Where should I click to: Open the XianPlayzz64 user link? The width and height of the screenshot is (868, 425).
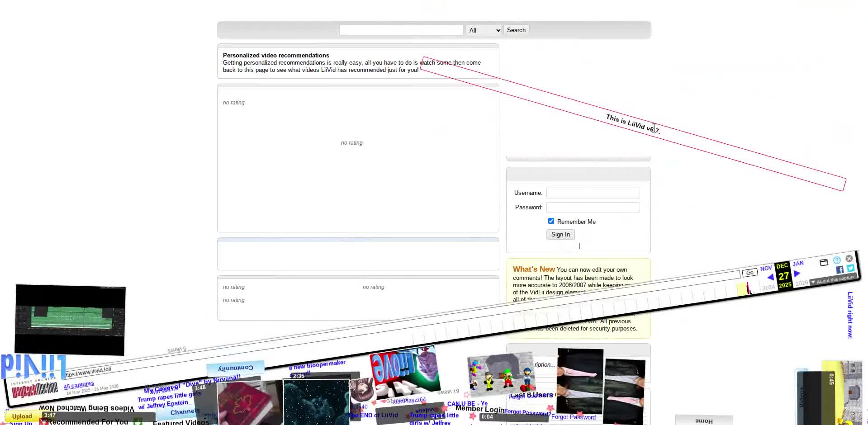409,401
